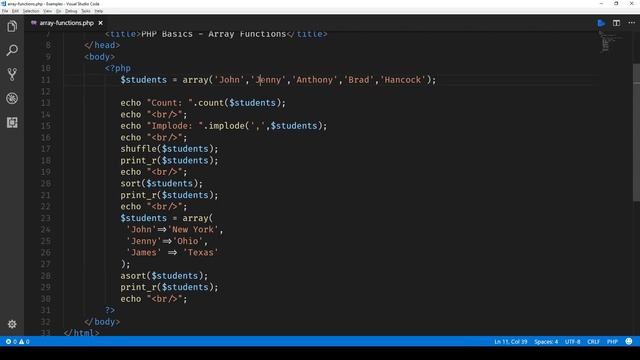Image resolution: width=640 pixels, height=360 pixels.
Task: Click 'count' function call on line 13
Action: [211, 103]
